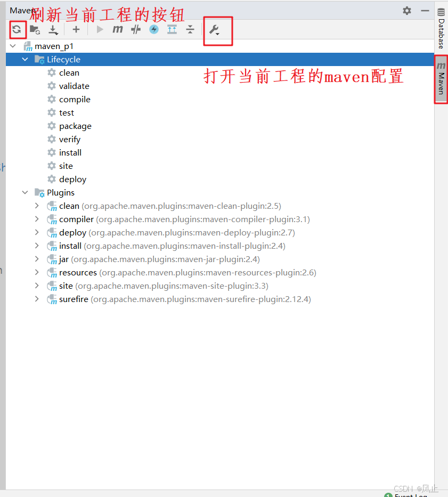Screen dimensions: 448x497
Task: Click Lifecycle folder icon
Action: coord(39,60)
